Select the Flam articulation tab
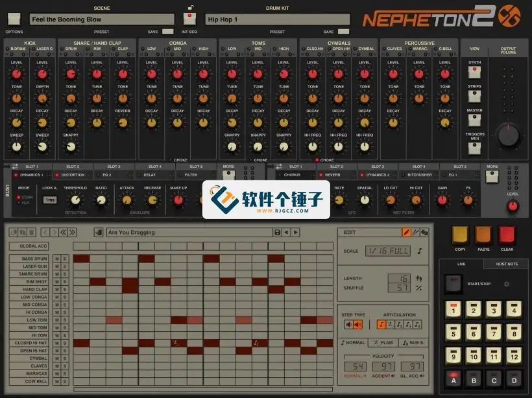This screenshot has width=532, height=398. click(384, 342)
